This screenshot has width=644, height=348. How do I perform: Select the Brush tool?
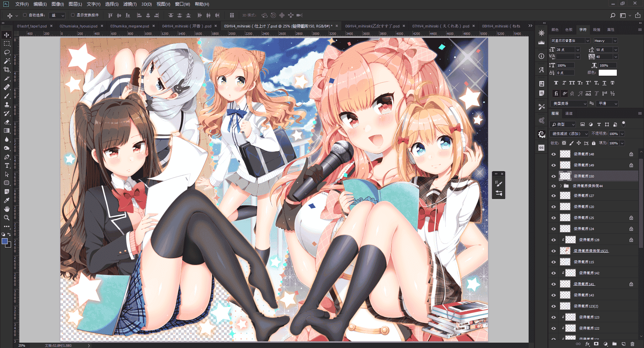(7, 96)
